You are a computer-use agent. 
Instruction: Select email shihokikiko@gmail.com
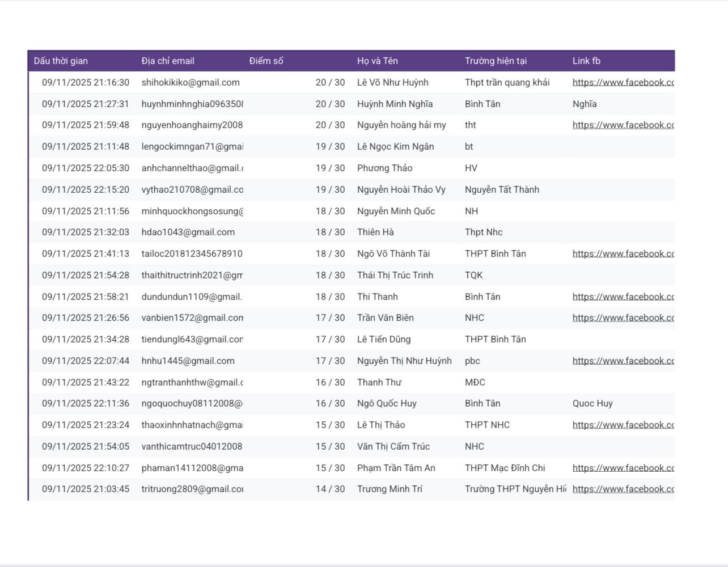click(x=191, y=82)
